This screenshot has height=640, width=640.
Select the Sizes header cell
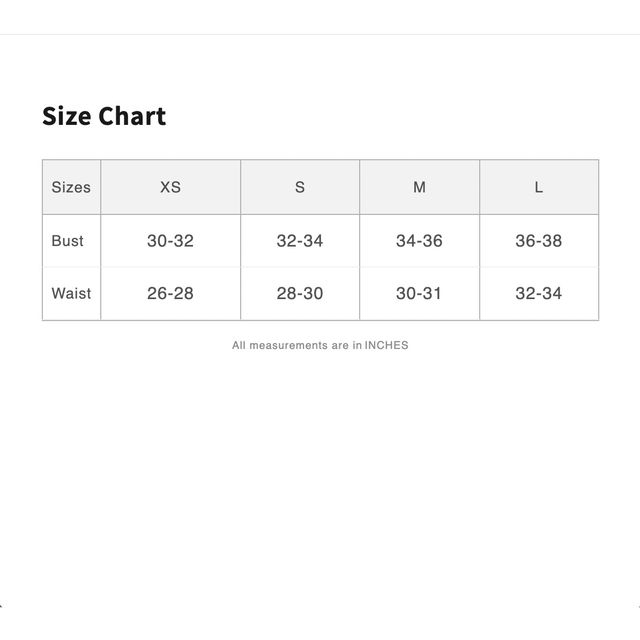71,187
